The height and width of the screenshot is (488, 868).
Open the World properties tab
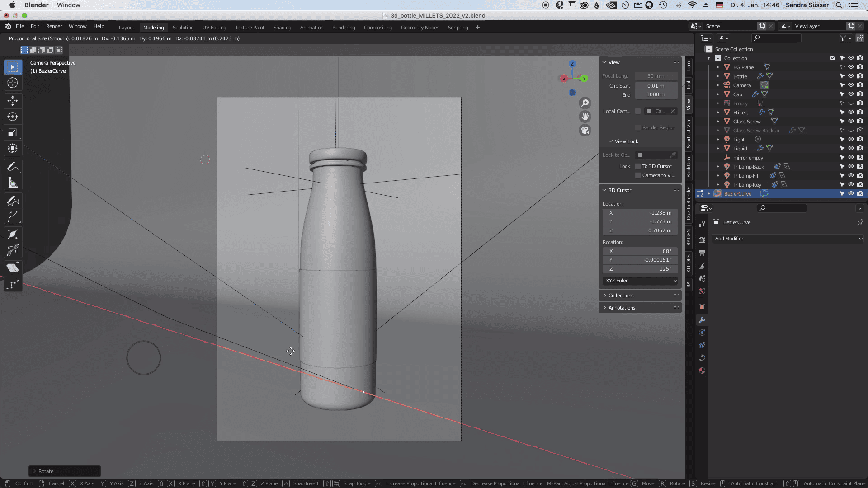(x=702, y=291)
